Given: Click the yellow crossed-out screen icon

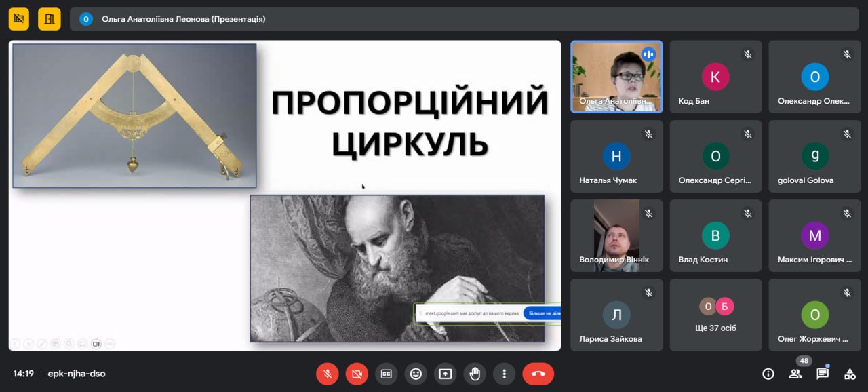Looking at the screenshot, I should click(x=19, y=19).
